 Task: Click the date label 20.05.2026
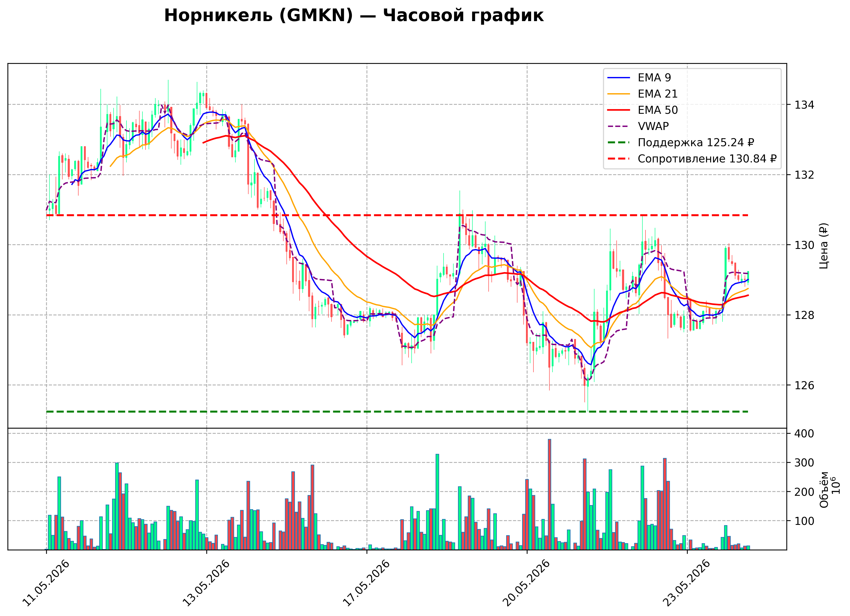[x=526, y=583]
